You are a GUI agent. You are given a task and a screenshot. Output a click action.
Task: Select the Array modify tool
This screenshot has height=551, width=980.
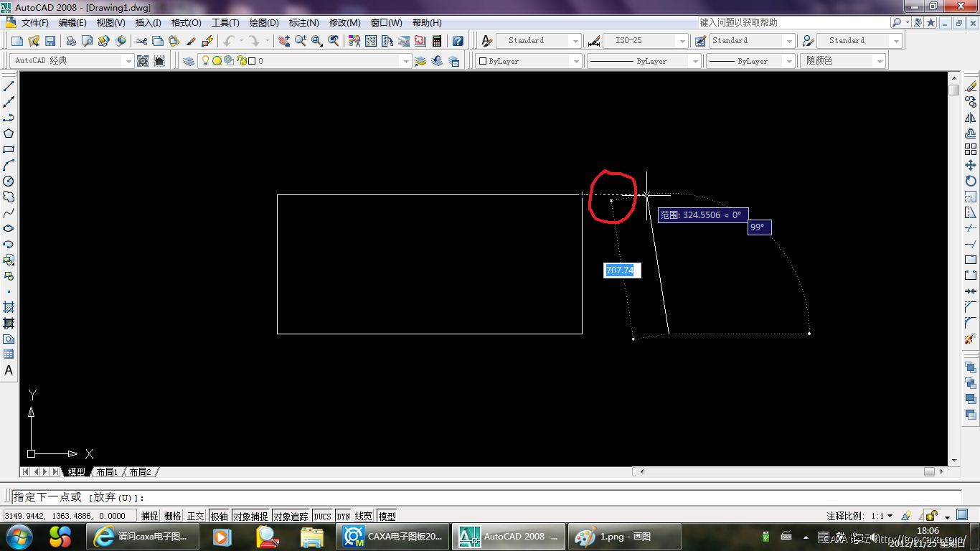[971, 149]
